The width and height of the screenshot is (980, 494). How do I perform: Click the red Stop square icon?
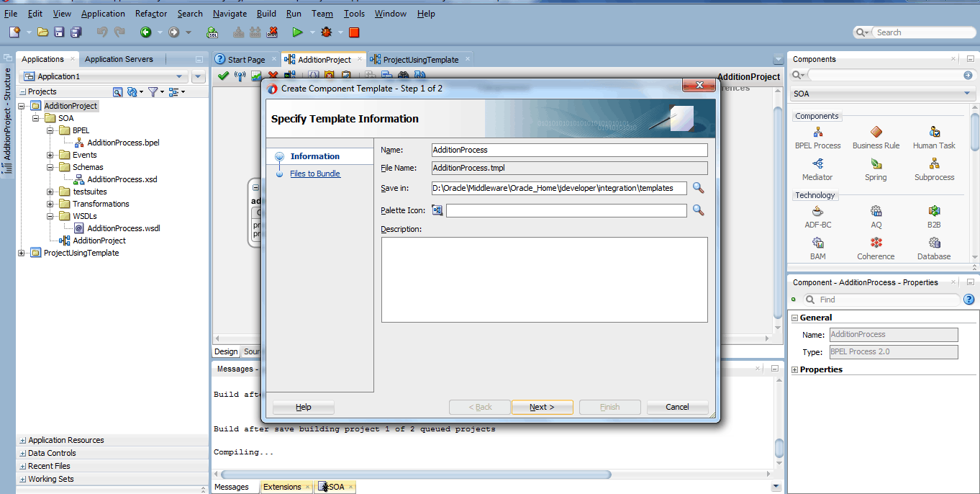[x=354, y=32]
